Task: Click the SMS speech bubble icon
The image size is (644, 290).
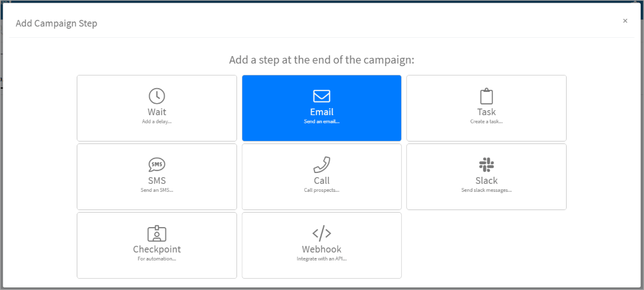Action: pos(157,165)
